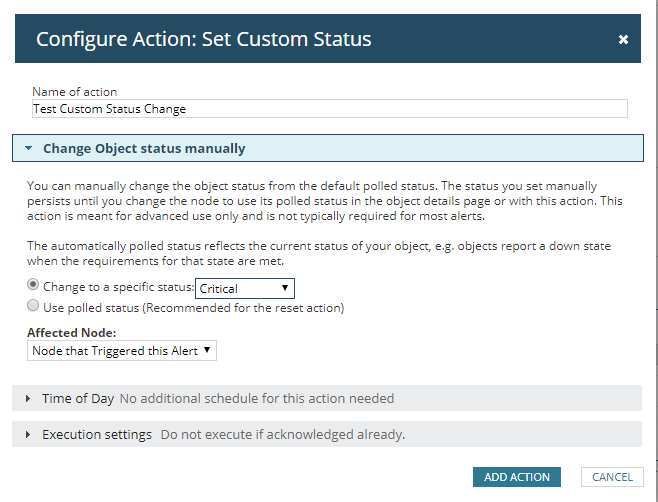Viewport: 658px width, 502px height.
Task: Click the Change Object status manually heading text
Action: click(x=144, y=149)
